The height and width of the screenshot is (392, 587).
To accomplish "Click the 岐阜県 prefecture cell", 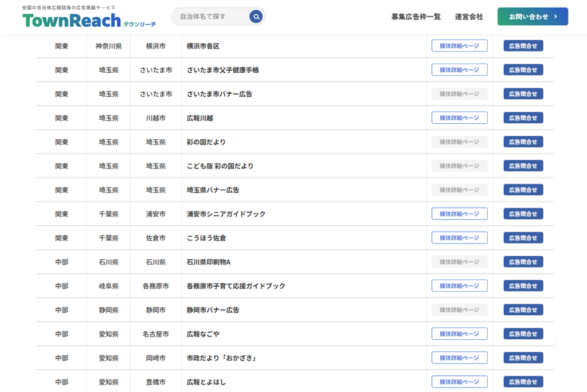I will [108, 286].
